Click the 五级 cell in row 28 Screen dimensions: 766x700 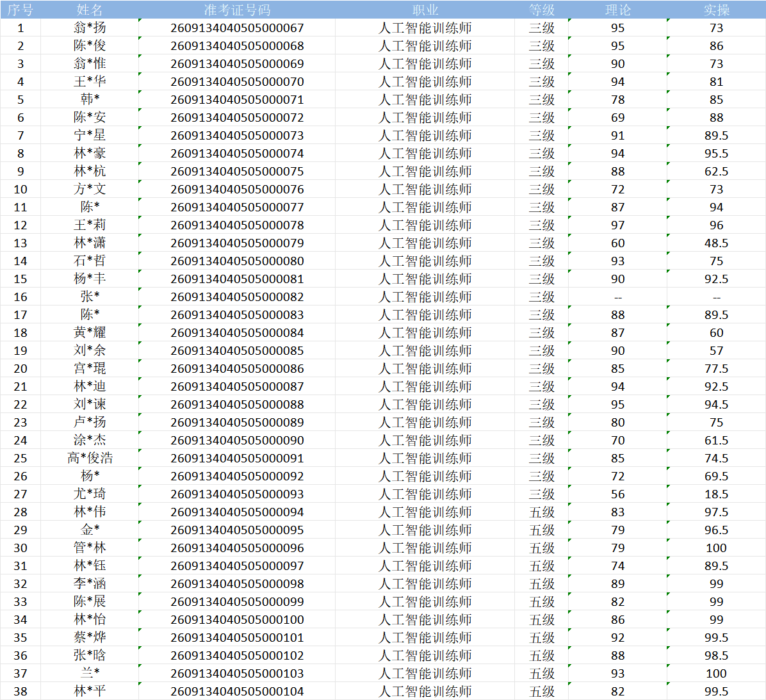(x=541, y=512)
